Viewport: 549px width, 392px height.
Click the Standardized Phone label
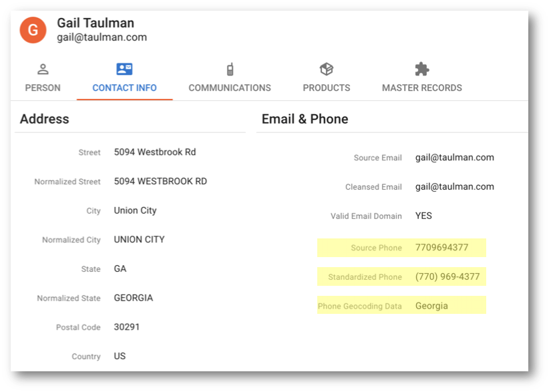(x=365, y=277)
